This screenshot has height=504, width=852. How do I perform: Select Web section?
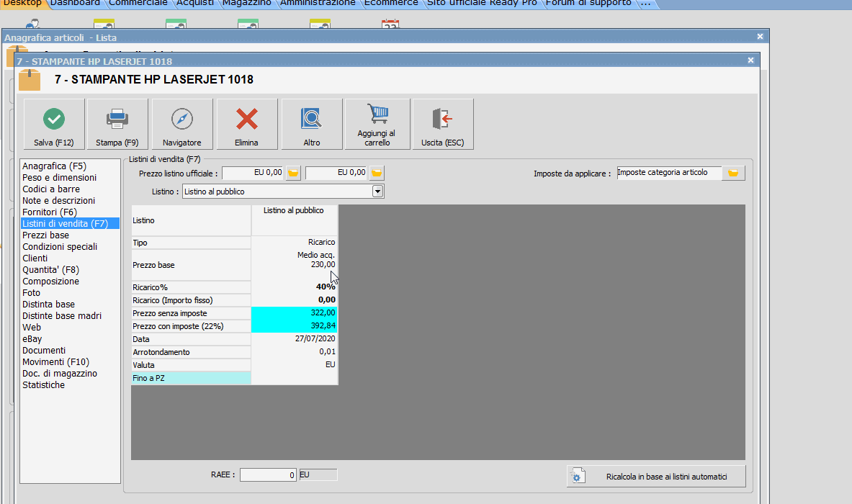click(x=32, y=328)
